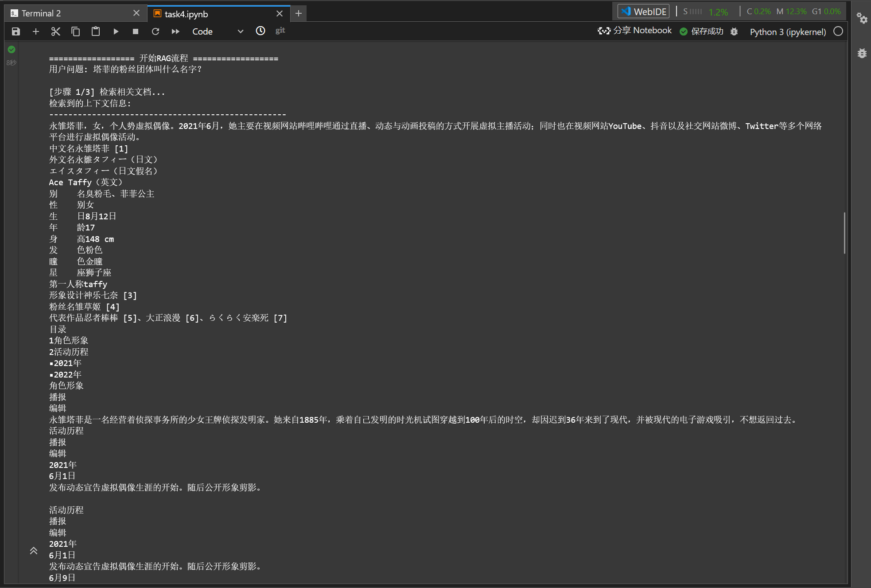Restart the kernel

click(156, 31)
